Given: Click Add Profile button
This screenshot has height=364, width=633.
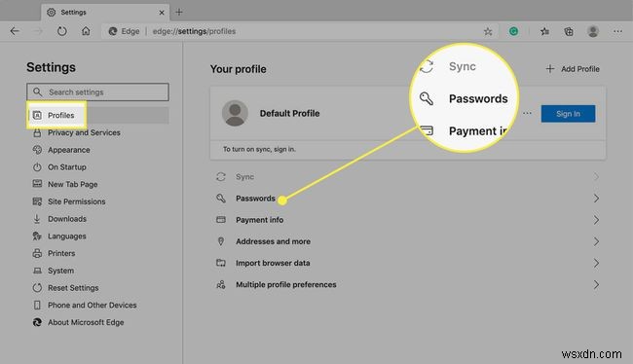Looking at the screenshot, I should pyautogui.click(x=573, y=69).
